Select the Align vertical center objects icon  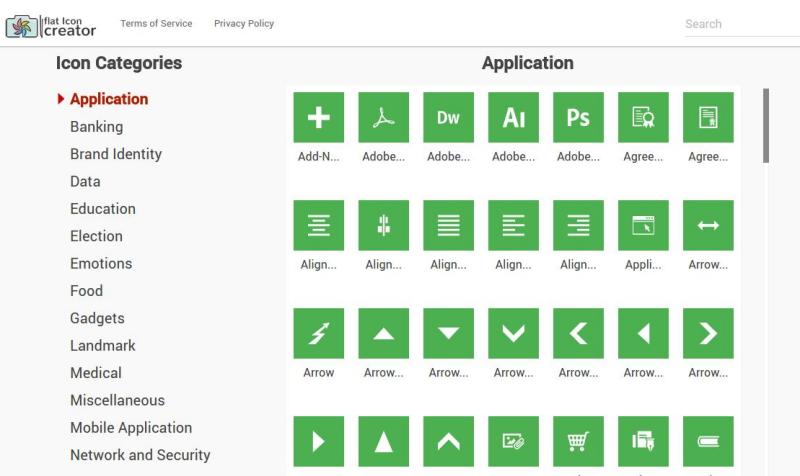point(383,226)
